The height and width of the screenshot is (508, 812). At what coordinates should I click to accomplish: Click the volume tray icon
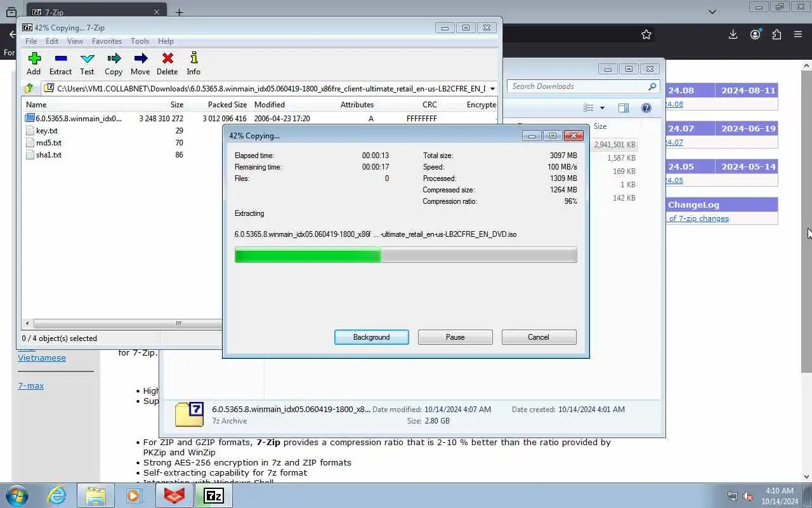[x=748, y=496]
